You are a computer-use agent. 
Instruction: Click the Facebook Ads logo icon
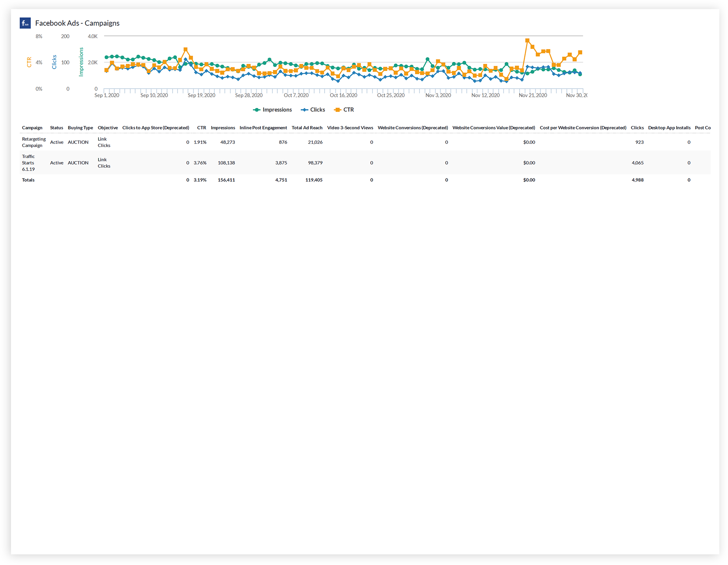(x=25, y=23)
